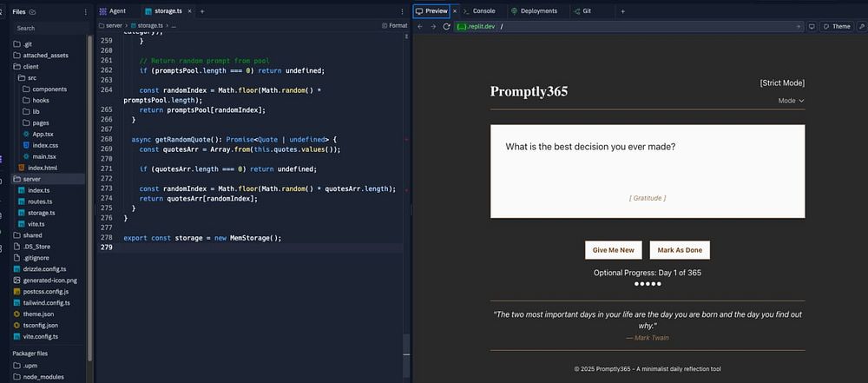Viewport: 868px width, 383px height.
Task: Go forward in the preview browser
Action: click(433, 27)
